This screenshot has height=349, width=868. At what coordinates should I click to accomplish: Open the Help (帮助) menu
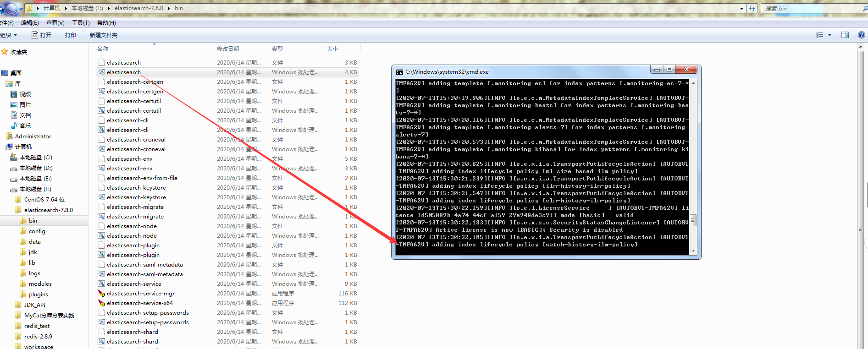pos(106,22)
